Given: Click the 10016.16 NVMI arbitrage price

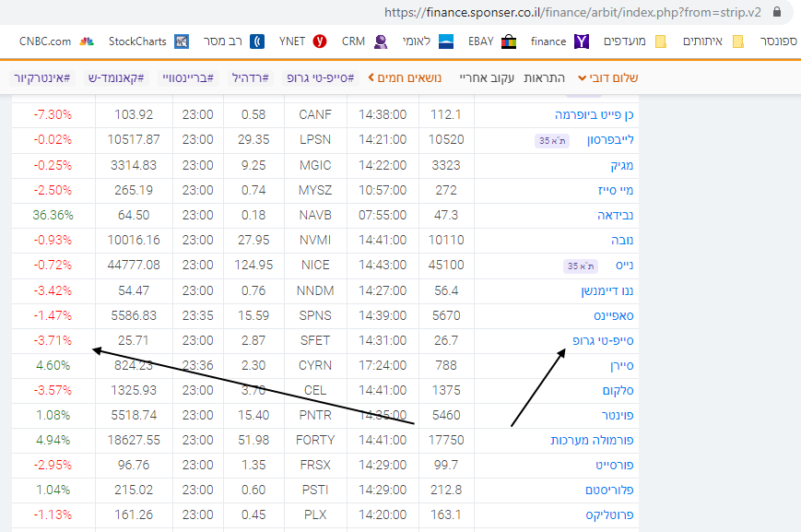Looking at the screenshot, I should pos(134,240).
